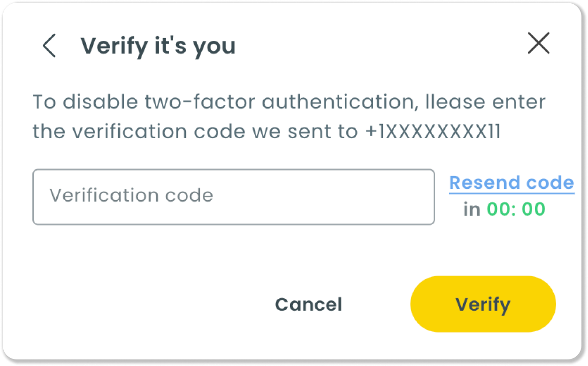This screenshot has height=366, width=588.
Task: Return to previous screen using back chevron
Action: pyautogui.click(x=48, y=46)
